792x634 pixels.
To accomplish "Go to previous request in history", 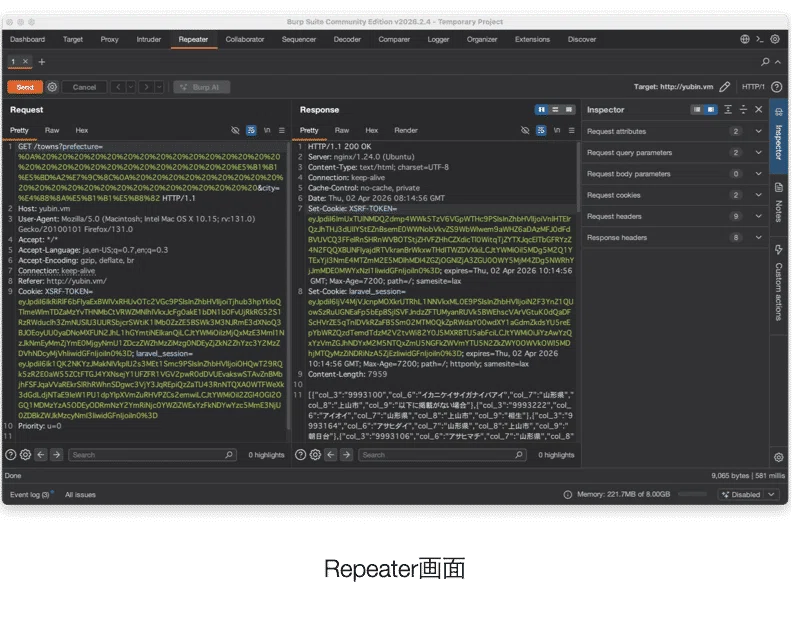I will (x=118, y=87).
